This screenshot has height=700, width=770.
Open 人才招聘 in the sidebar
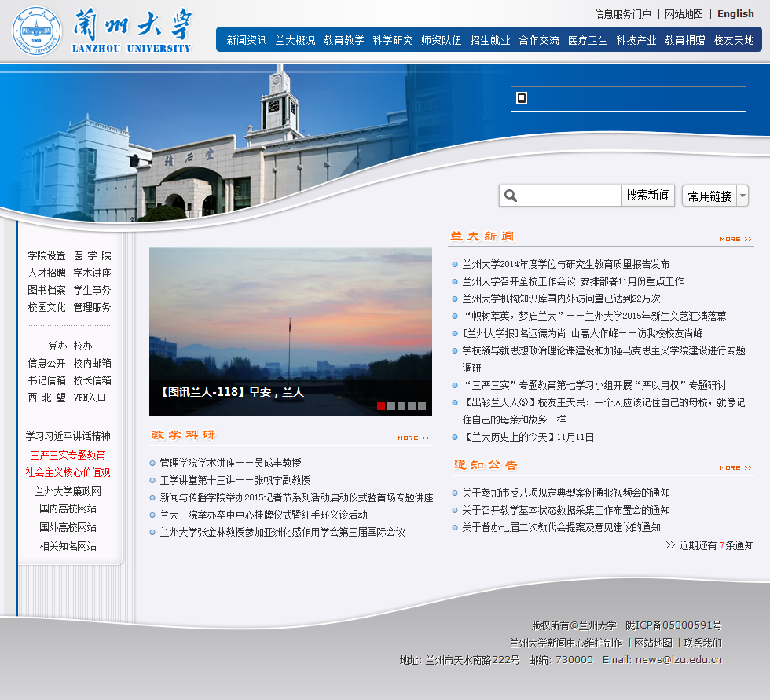click(46, 273)
